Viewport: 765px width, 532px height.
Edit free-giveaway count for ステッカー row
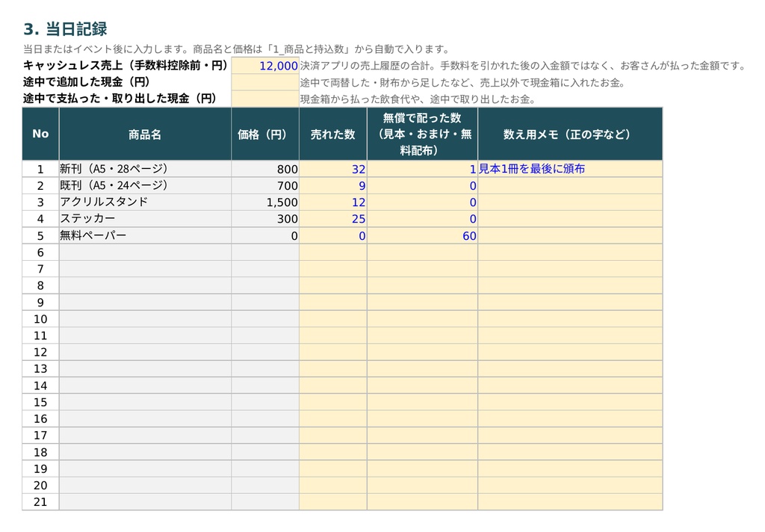422,219
